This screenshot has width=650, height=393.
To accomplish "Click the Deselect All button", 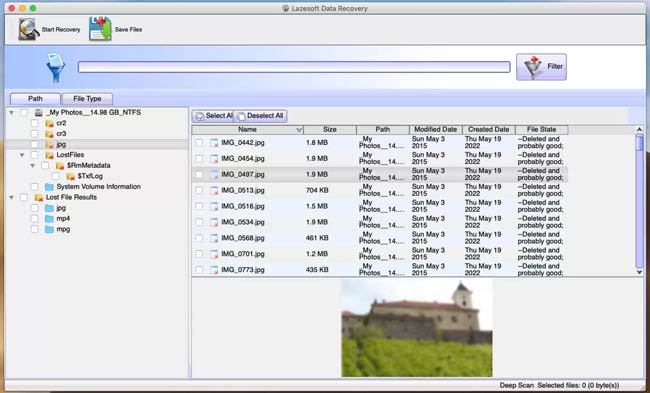I will (x=260, y=116).
